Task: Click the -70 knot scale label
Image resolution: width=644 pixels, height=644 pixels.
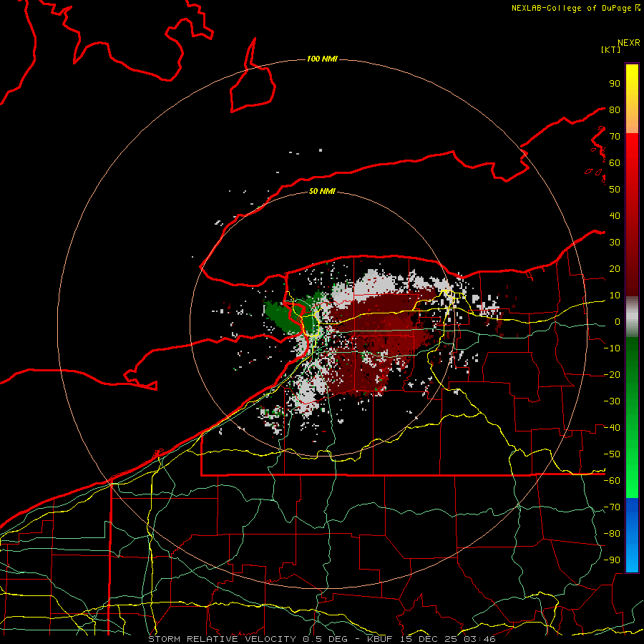Action: pyautogui.click(x=612, y=507)
